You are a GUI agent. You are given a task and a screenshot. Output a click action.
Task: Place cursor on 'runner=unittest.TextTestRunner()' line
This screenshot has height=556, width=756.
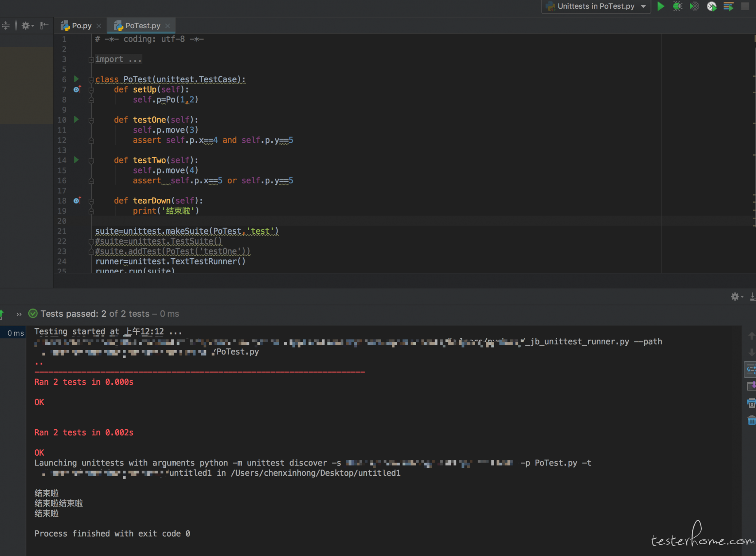170,261
